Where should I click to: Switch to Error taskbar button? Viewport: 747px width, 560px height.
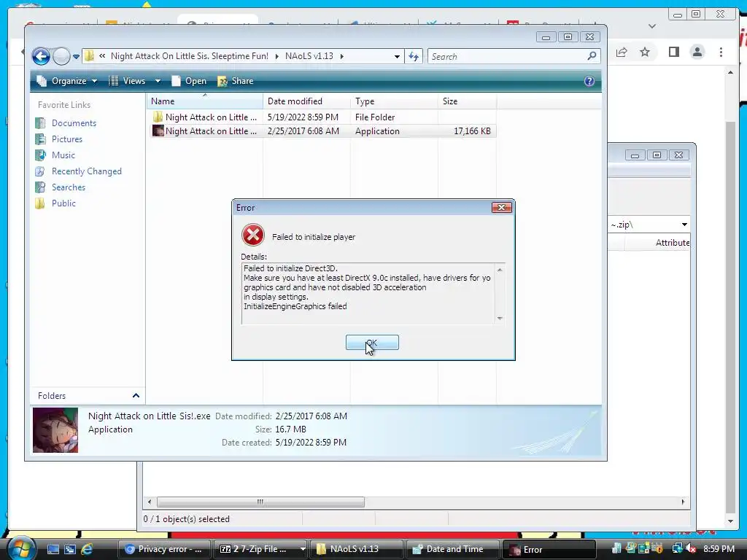coord(549,549)
